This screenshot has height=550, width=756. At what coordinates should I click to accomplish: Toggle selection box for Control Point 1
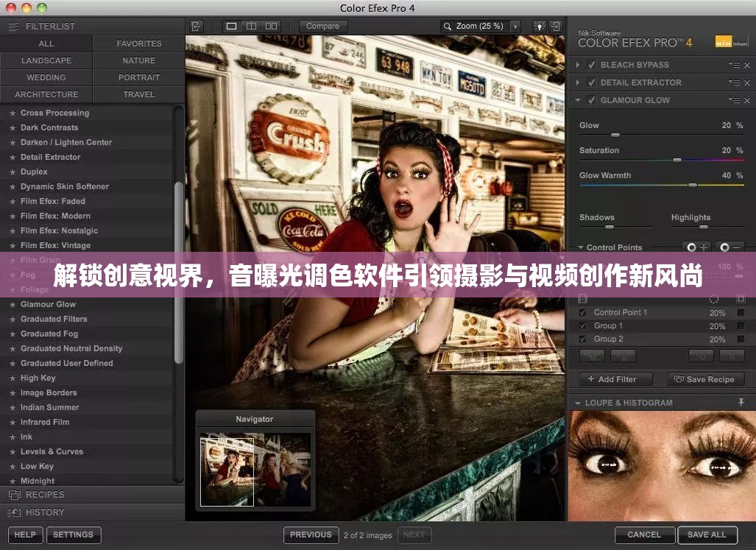coord(741,312)
